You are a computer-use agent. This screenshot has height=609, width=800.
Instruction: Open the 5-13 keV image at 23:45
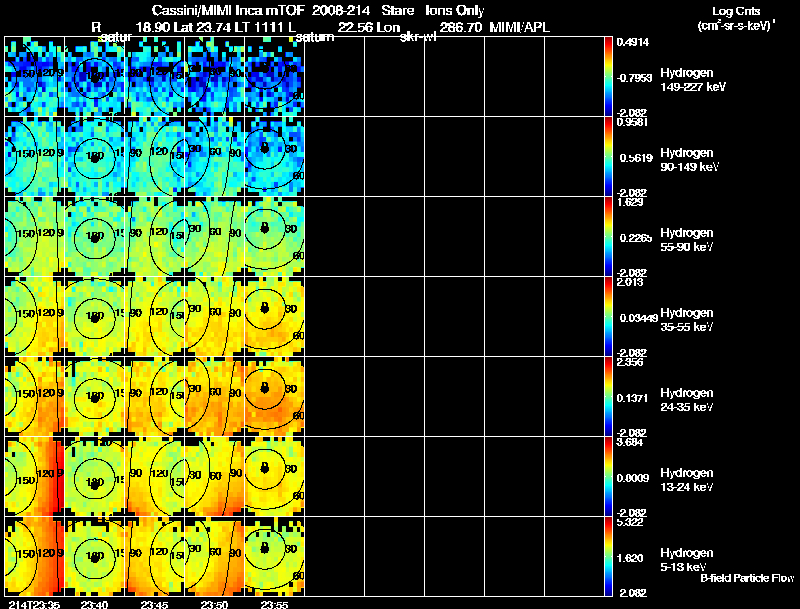153,557
